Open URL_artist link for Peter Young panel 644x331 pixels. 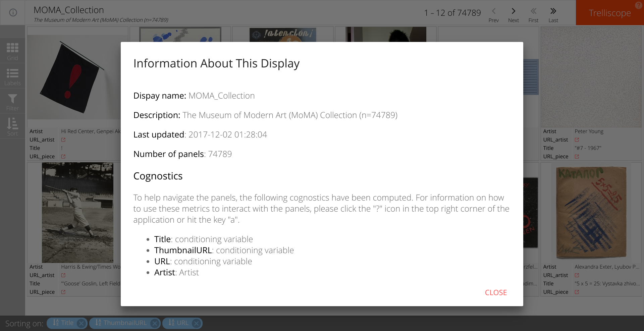577,140
